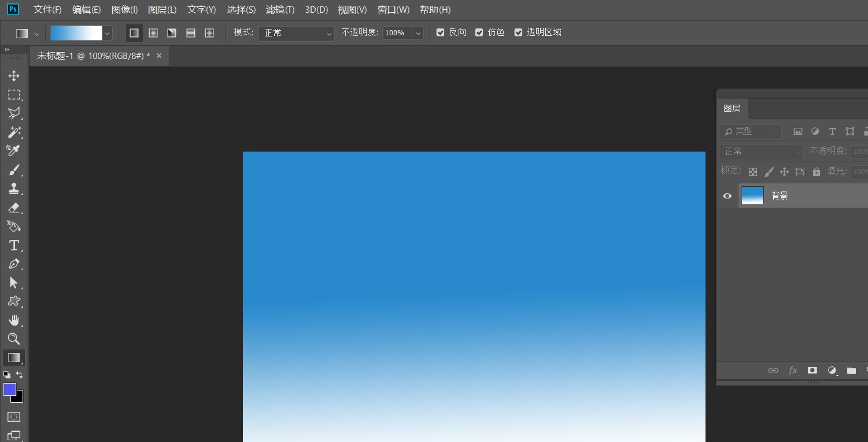Choose the Radial gradient style
This screenshot has width=868, height=442.
153,33
